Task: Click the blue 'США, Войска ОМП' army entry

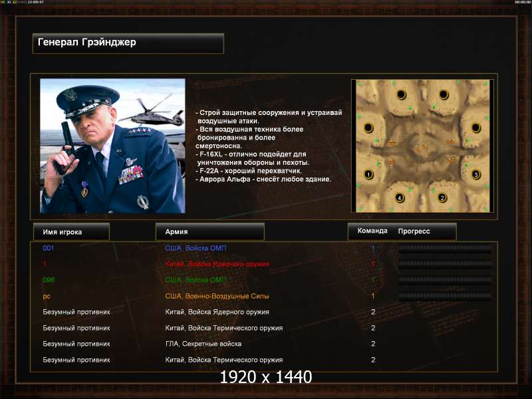Action: 196,248
